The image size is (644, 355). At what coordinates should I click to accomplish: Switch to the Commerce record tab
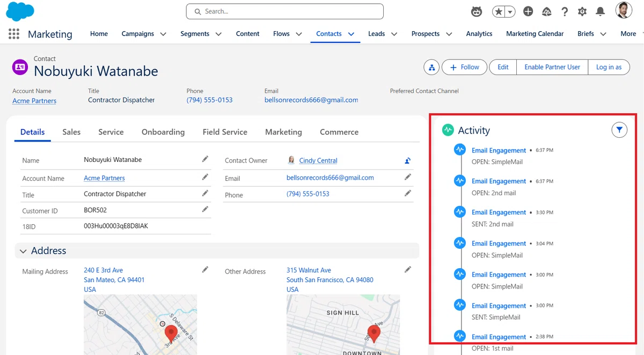[x=339, y=132]
